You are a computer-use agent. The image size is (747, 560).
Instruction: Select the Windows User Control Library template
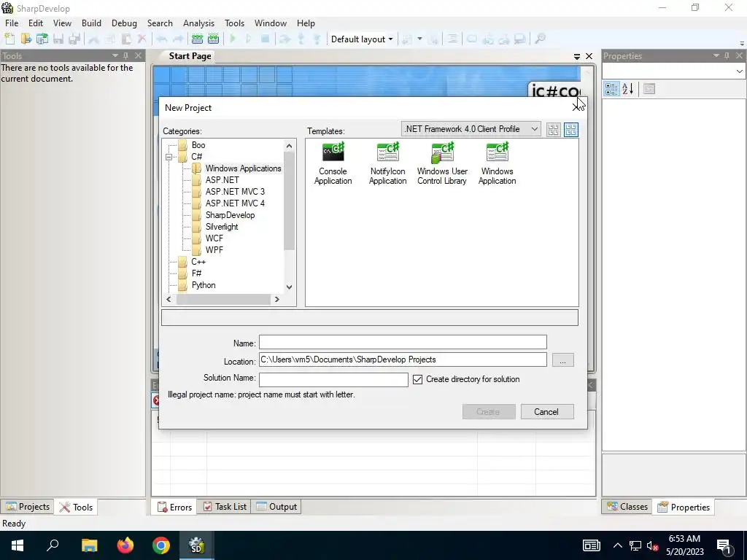[x=442, y=163]
